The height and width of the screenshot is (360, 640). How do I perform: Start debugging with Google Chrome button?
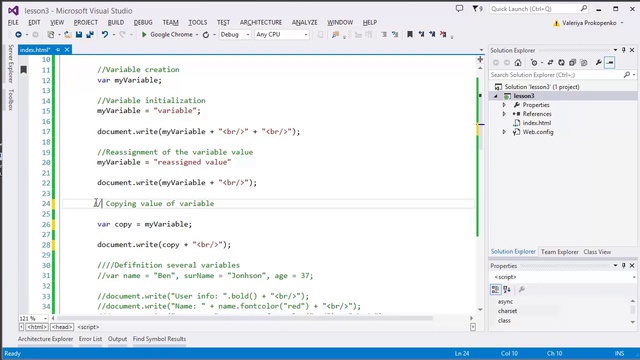(167, 35)
